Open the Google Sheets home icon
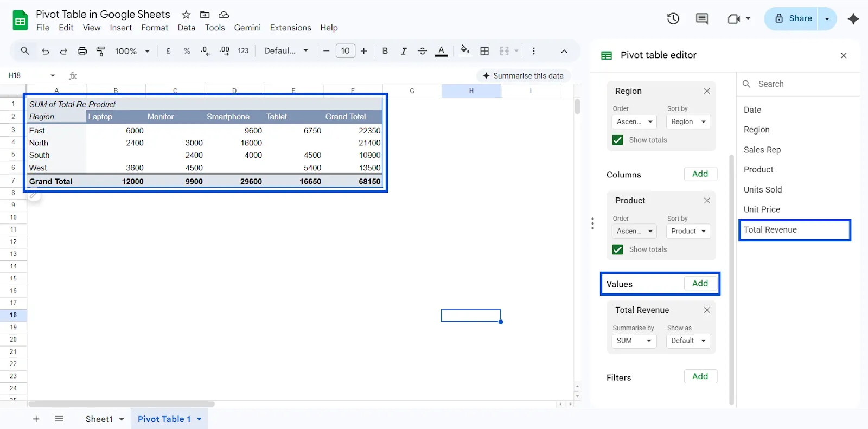 20,21
